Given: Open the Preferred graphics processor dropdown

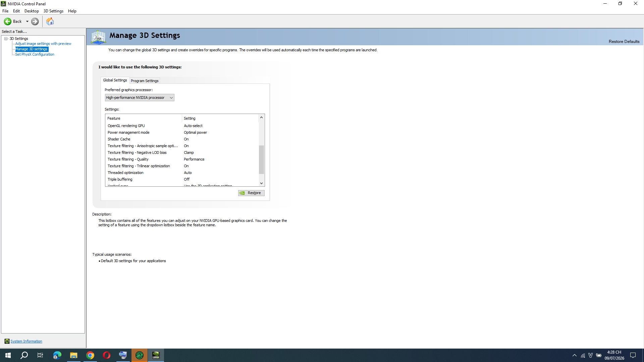Looking at the screenshot, I should (140, 98).
